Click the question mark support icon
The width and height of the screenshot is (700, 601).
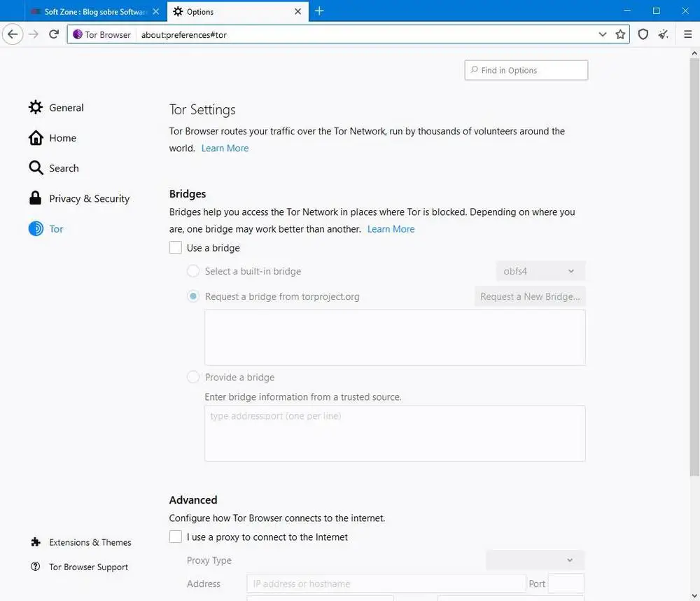pyautogui.click(x=35, y=567)
